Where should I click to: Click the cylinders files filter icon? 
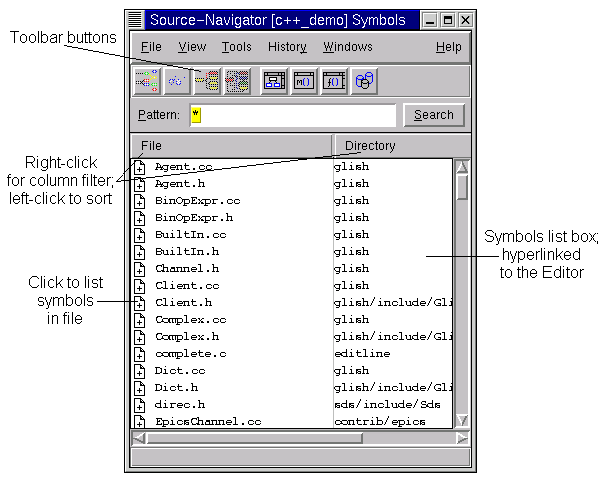pyautogui.click(x=364, y=81)
